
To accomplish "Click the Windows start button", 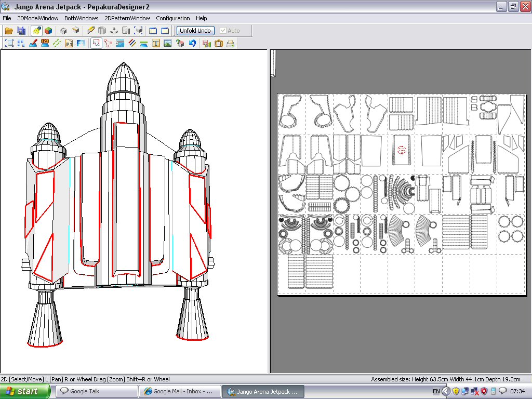I will pos(25,392).
